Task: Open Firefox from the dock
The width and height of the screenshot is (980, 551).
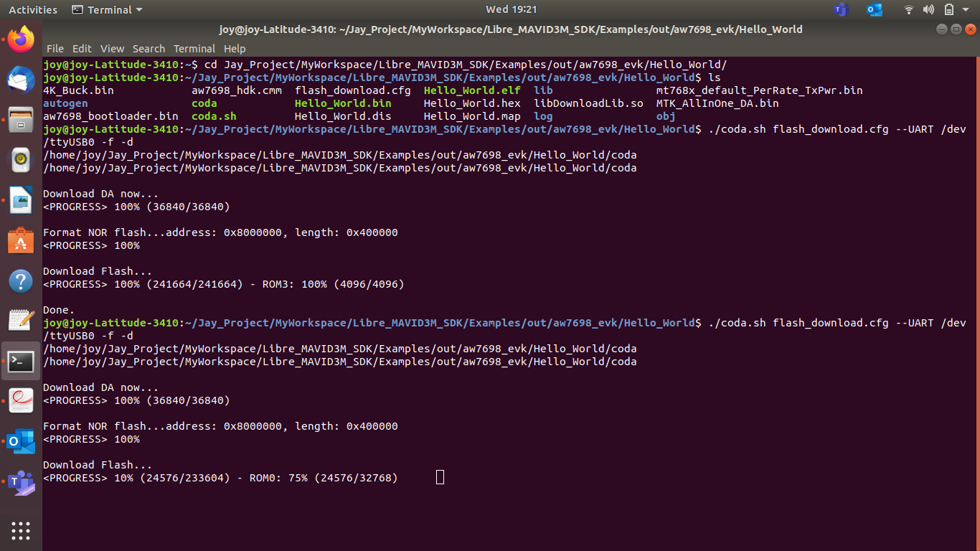Action: click(21, 39)
